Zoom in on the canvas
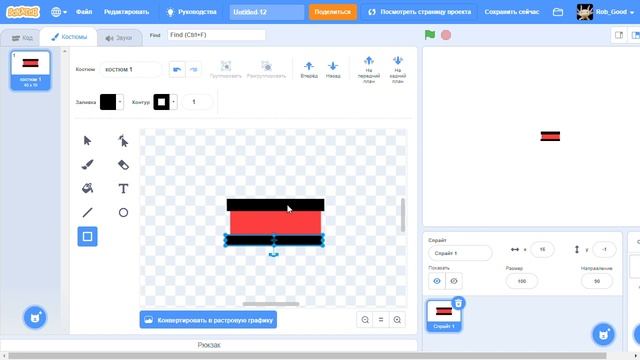Image resolution: width=640 pixels, height=360 pixels. pos(397,320)
